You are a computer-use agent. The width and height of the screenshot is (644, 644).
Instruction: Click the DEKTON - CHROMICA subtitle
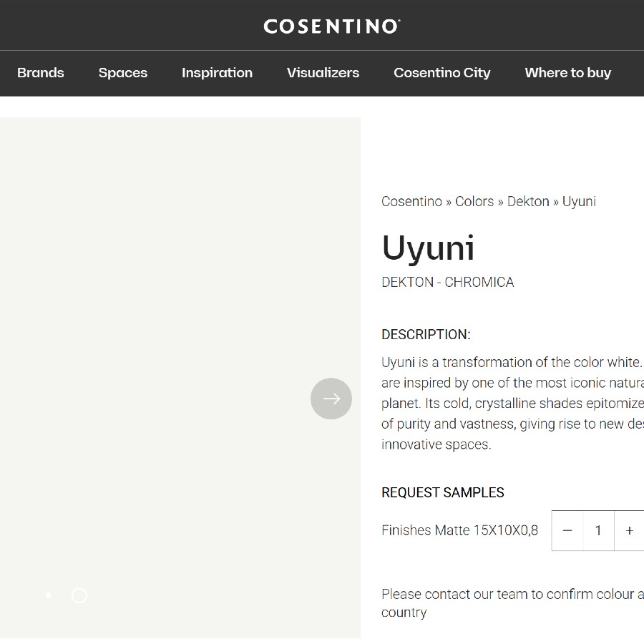tap(447, 283)
